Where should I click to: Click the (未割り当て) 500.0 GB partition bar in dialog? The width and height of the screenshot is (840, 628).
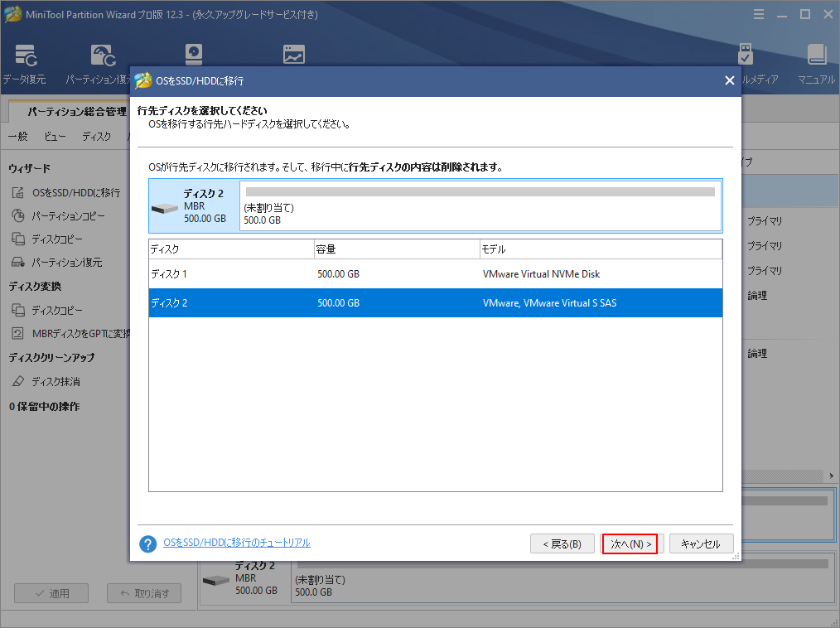[480, 205]
